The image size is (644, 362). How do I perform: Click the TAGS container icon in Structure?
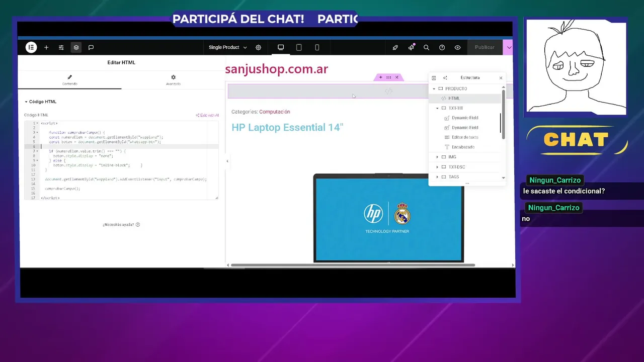pyautogui.click(x=444, y=177)
